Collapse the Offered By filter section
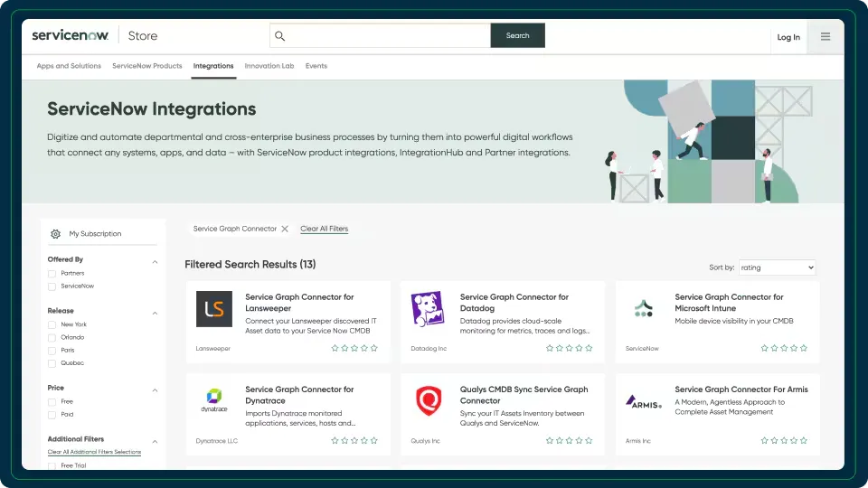The width and height of the screenshot is (868, 488). click(x=155, y=262)
